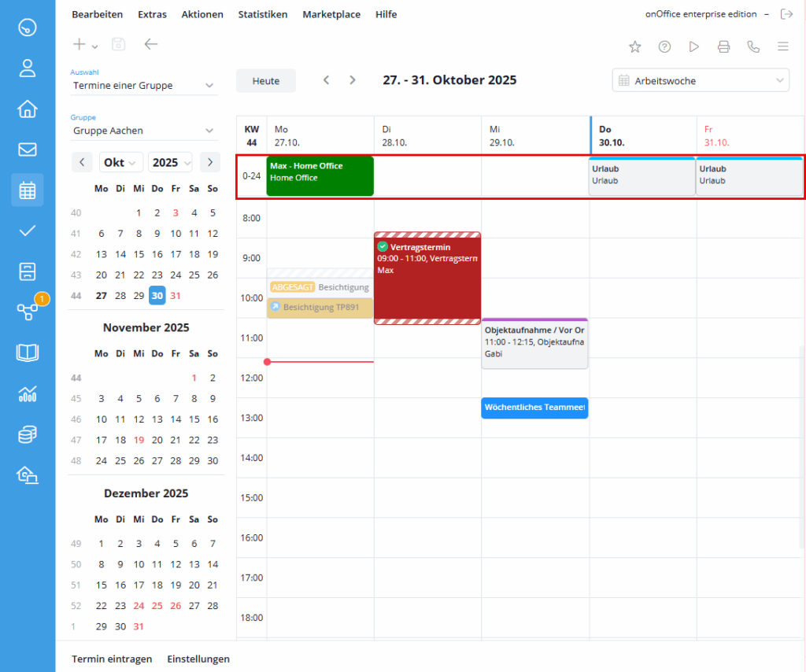Click the process manager icon with notification badge
Screen dimensions: 806x672
point(27,312)
